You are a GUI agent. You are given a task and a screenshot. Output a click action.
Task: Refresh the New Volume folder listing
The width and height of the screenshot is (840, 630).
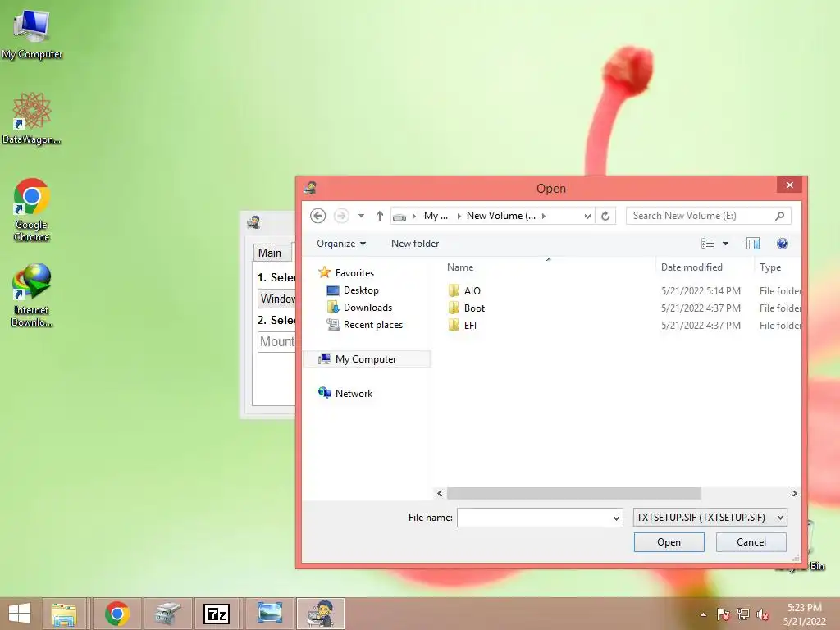605,216
